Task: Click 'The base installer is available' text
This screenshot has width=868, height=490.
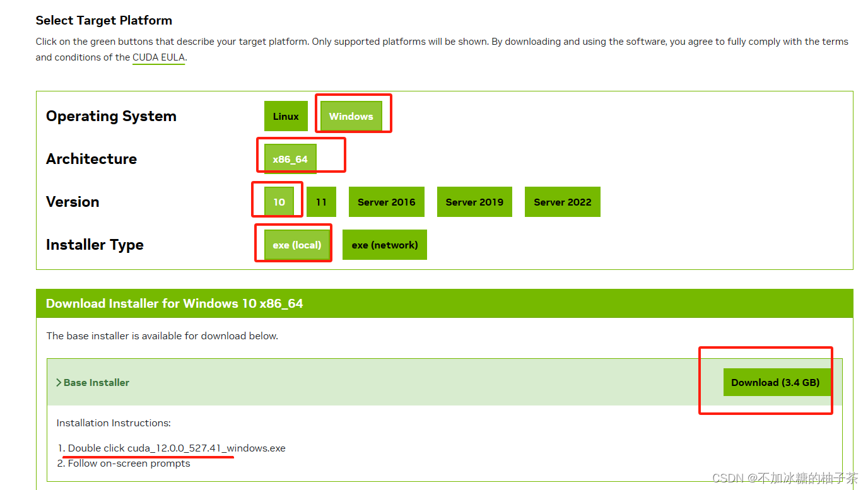Action: pos(162,335)
